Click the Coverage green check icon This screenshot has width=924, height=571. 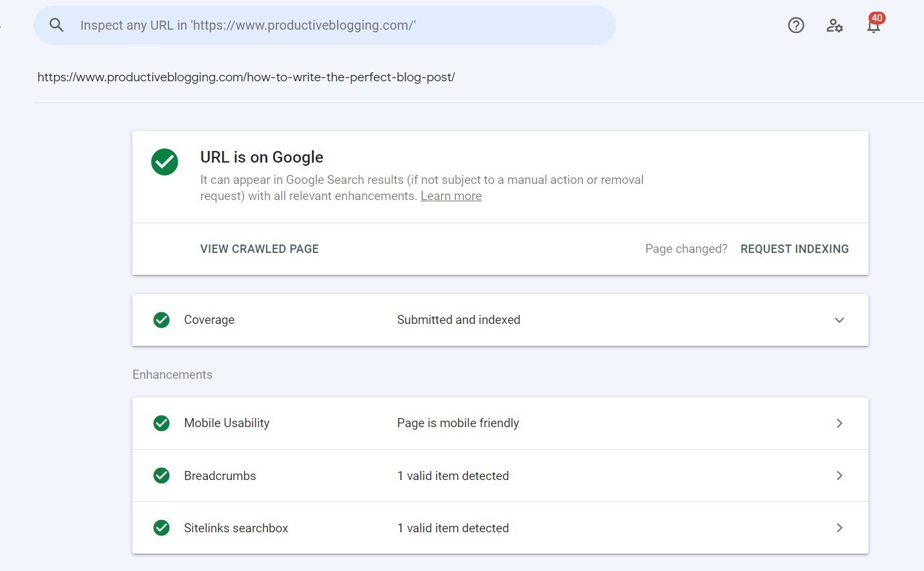click(161, 320)
